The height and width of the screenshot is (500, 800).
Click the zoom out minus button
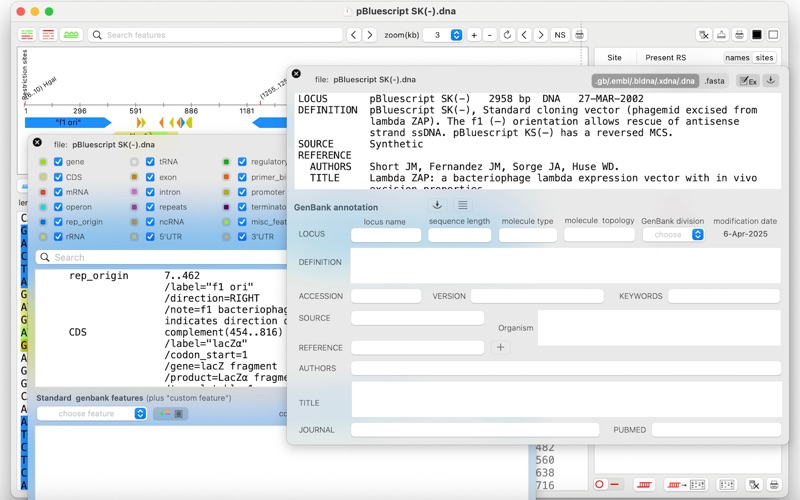click(x=490, y=35)
